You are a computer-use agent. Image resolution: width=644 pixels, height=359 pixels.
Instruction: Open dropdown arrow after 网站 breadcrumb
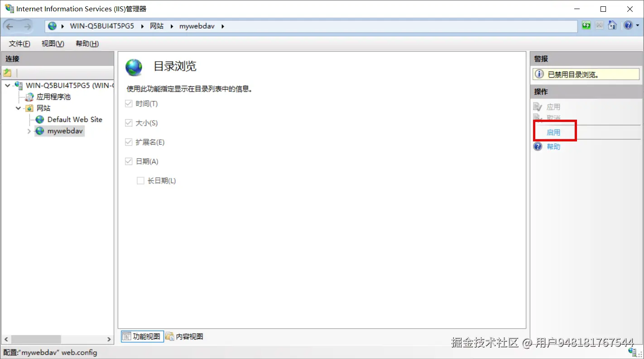(x=172, y=26)
